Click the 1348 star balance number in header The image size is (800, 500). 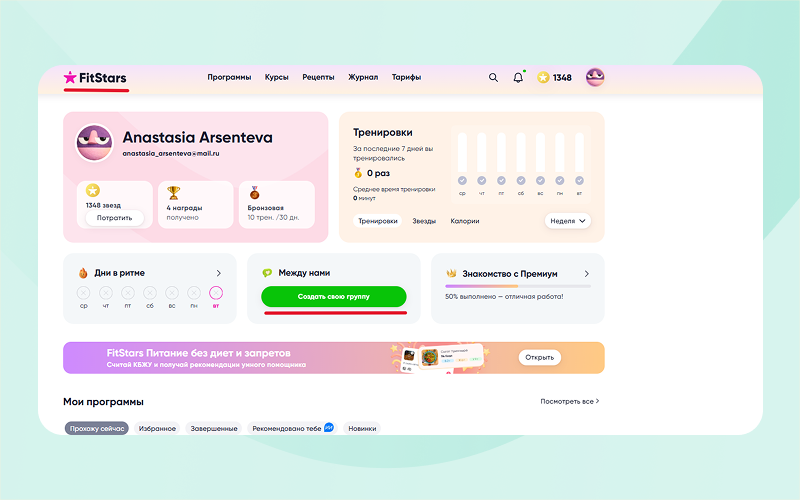tap(562, 78)
